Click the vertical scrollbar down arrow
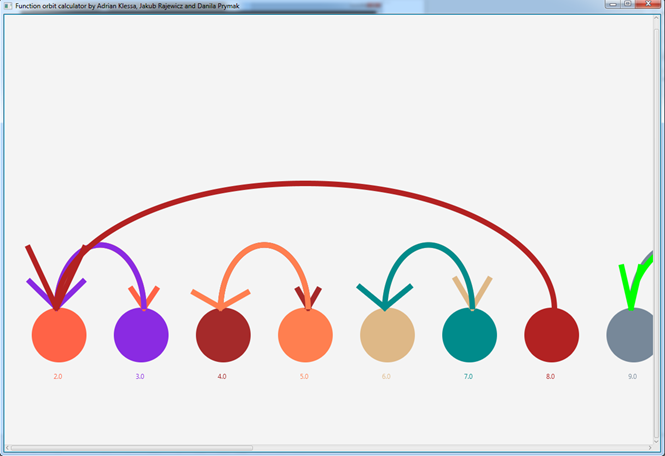The height and width of the screenshot is (456, 665). click(657, 441)
